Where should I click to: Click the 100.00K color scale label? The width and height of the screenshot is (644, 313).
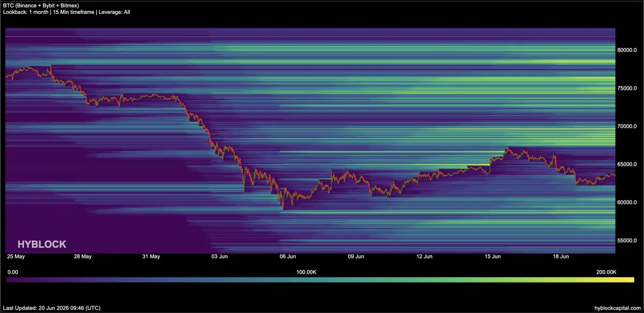pos(306,272)
